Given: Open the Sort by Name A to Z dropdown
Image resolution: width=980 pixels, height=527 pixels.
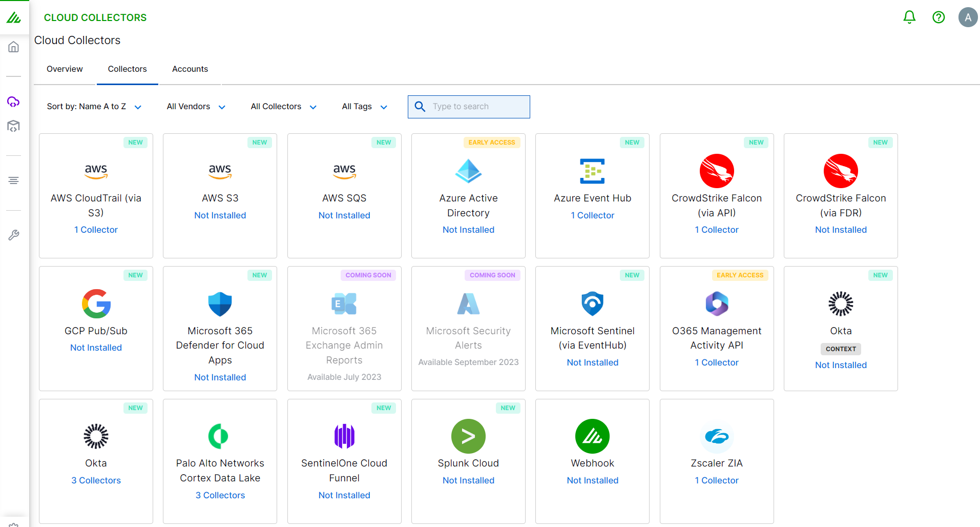Looking at the screenshot, I should click(94, 107).
